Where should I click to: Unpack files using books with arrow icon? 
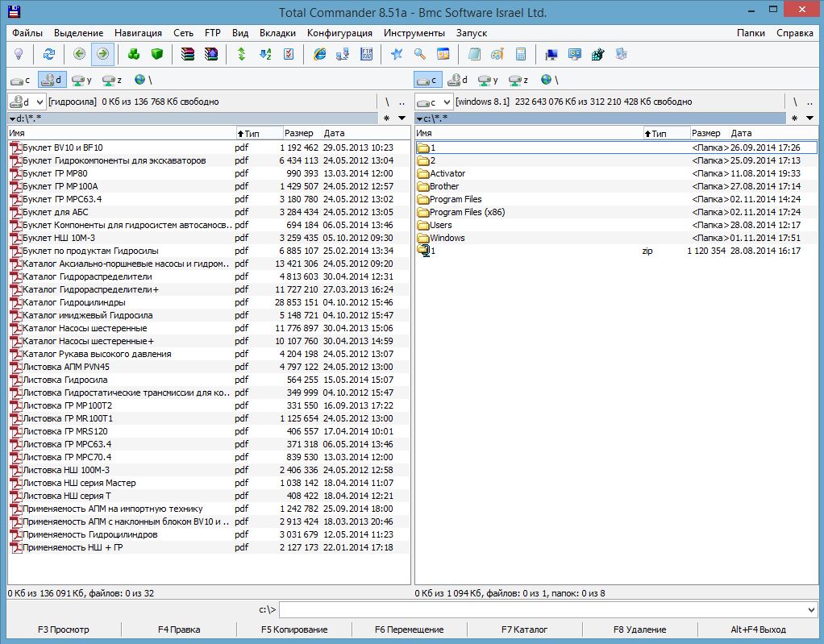(211, 54)
